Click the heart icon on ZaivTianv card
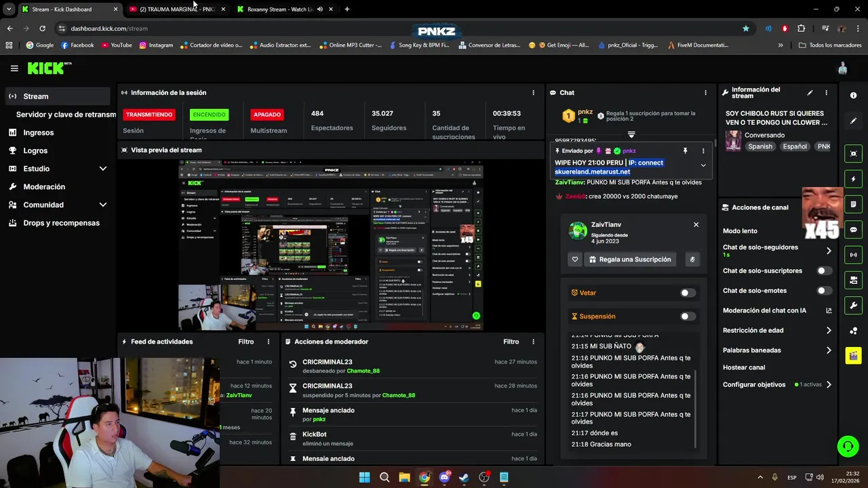Screen dimensions: 868x488 click(575, 260)
